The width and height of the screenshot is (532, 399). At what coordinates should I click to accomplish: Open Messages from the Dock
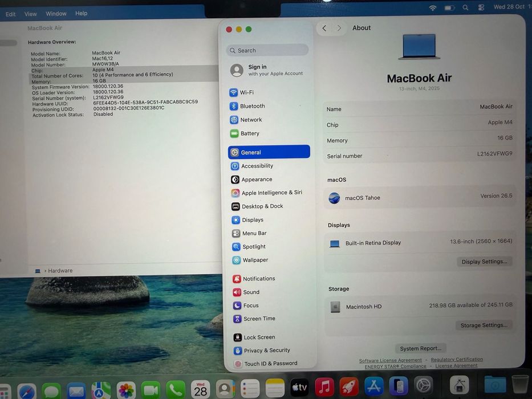(x=51, y=391)
